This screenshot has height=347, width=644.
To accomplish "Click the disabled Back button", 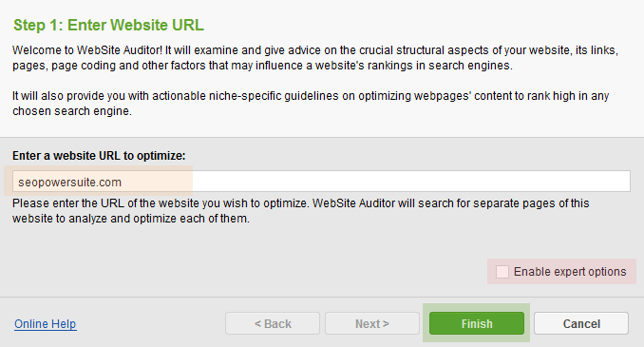I will pos(273,323).
